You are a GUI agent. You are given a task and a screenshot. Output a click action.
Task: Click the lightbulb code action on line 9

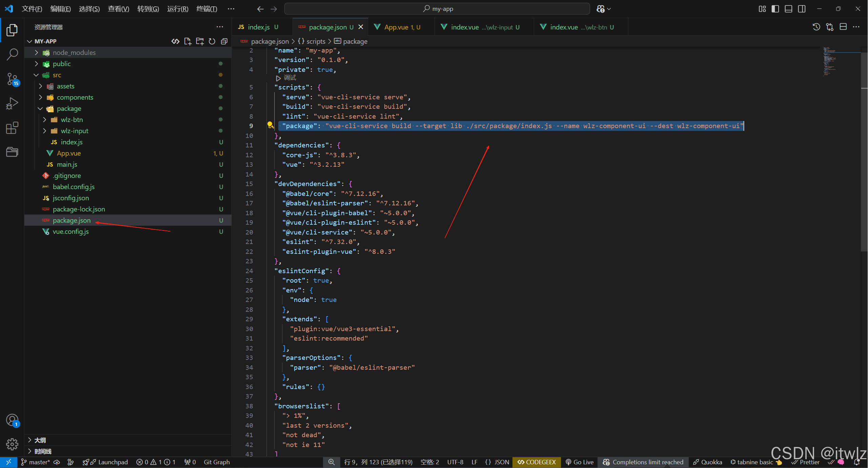[x=270, y=125]
